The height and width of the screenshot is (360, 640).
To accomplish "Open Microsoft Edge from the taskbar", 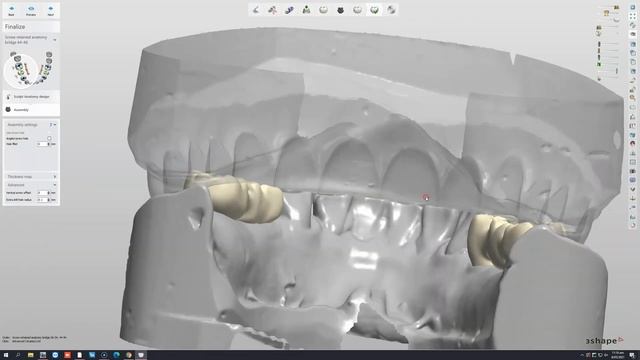I will coord(116,355).
